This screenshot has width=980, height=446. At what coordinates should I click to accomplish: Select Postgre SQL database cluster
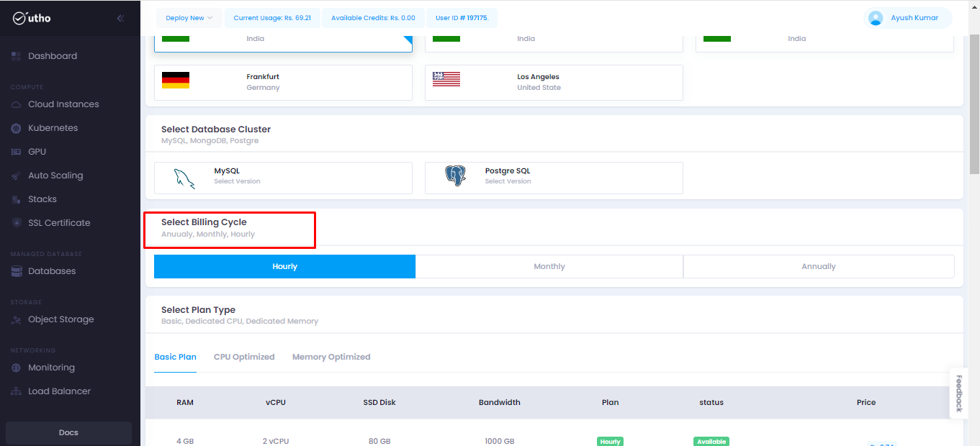[x=554, y=178]
